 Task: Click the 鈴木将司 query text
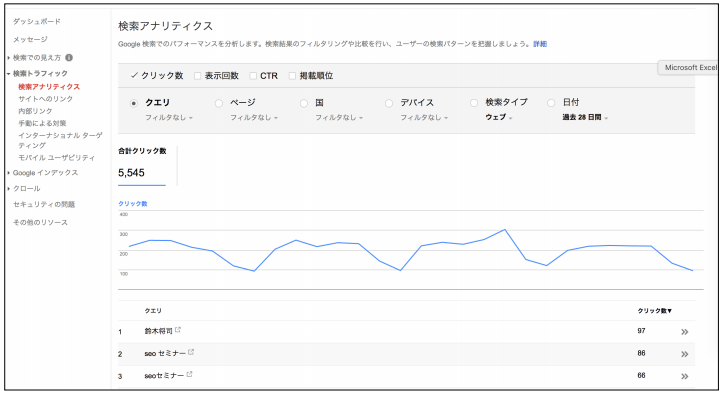158,331
